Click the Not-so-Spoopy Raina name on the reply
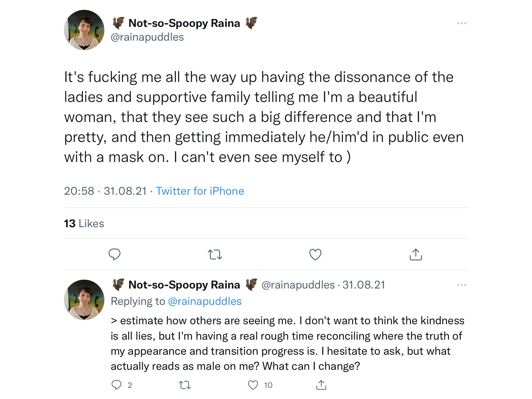Screen dimensions: 532x399 coord(184,285)
